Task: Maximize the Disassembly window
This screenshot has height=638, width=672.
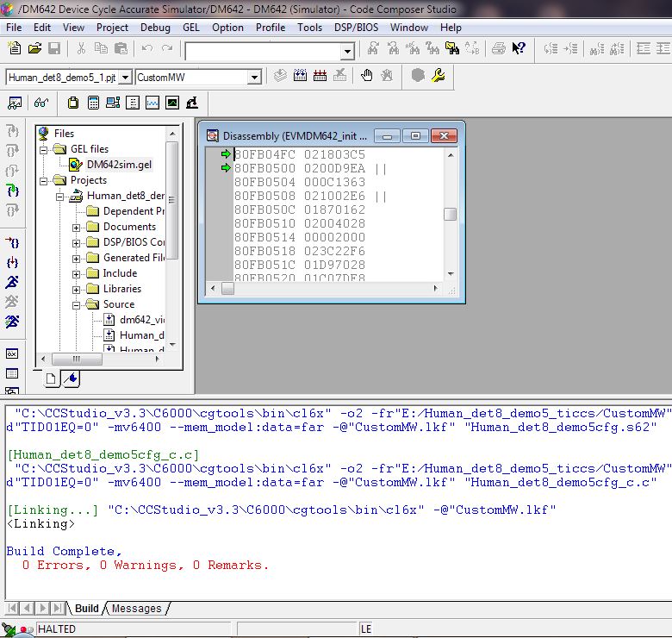Action: tap(415, 136)
